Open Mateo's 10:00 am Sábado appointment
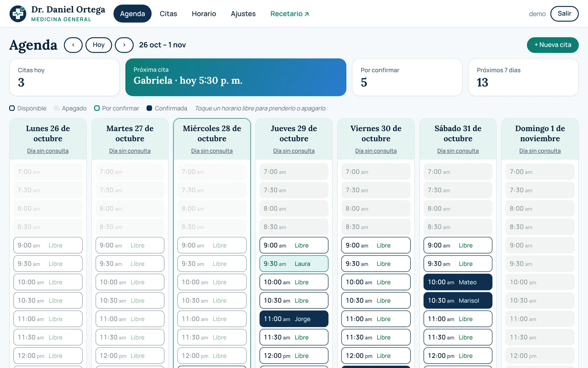Image resolution: width=588 pixels, height=368 pixels. (458, 282)
